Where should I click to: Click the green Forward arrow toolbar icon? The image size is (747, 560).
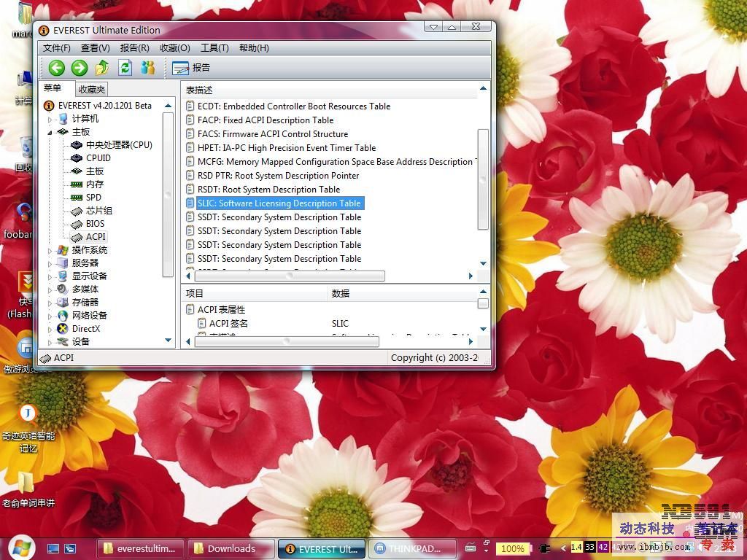point(80,68)
